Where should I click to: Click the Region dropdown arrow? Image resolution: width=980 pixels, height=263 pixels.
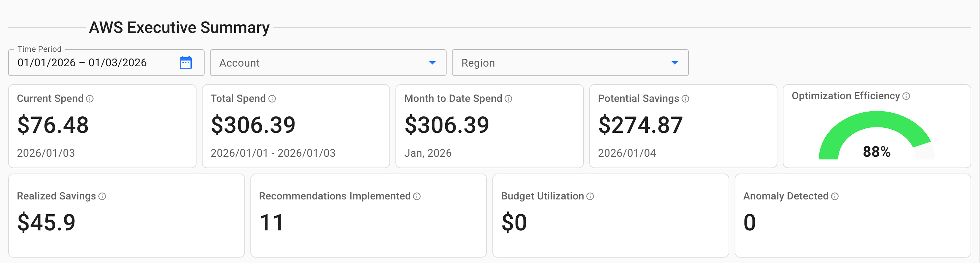[x=675, y=63]
